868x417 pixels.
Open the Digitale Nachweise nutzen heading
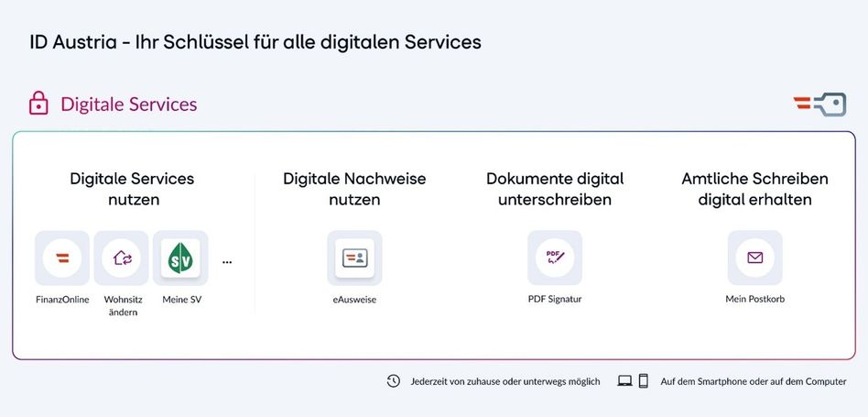(x=354, y=189)
